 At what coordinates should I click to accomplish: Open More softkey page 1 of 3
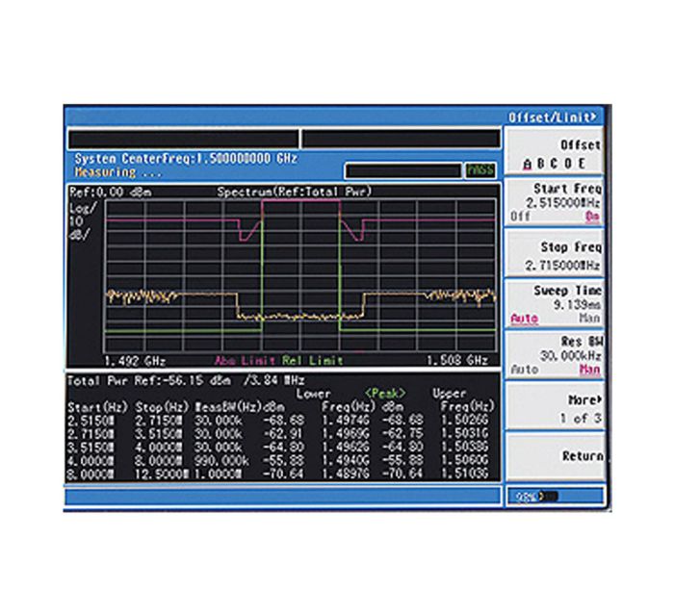tap(556, 406)
